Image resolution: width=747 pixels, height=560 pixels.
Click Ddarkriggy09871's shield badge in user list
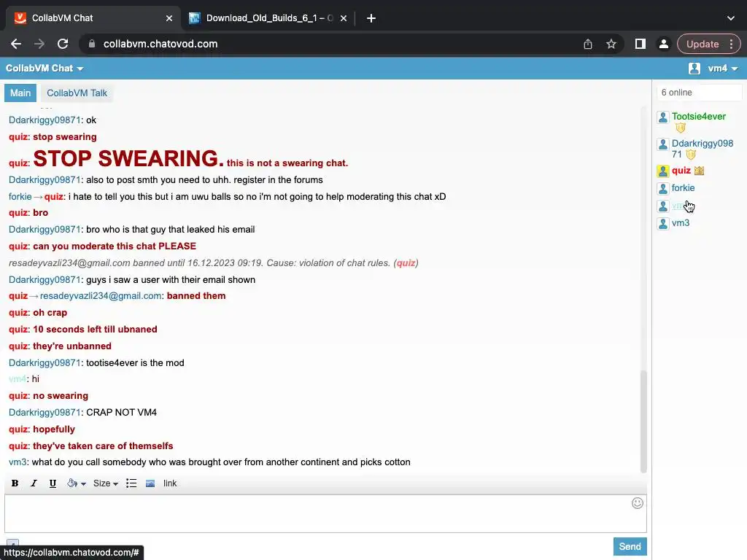point(691,155)
